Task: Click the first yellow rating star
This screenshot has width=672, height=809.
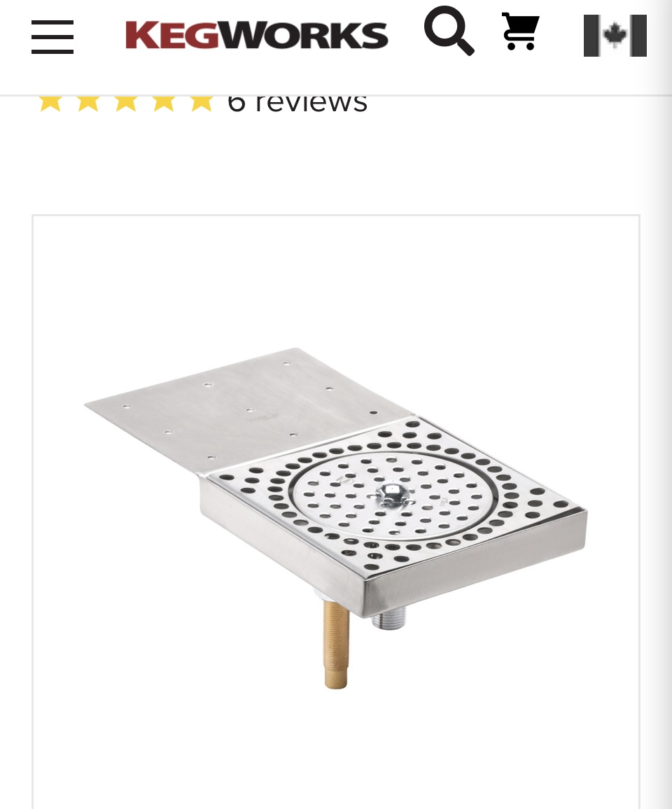Action: point(50,102)
